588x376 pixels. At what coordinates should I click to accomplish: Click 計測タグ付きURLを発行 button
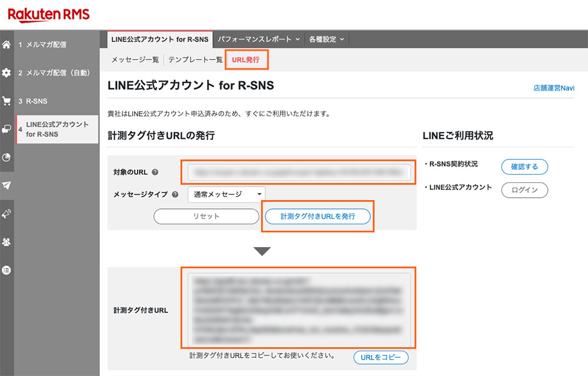[318, 216]
